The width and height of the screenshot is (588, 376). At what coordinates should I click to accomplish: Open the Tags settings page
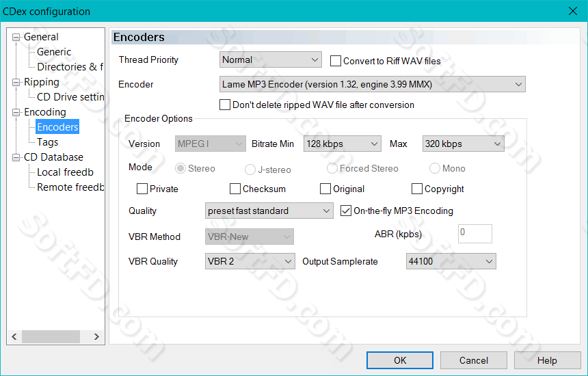(47, 142)
